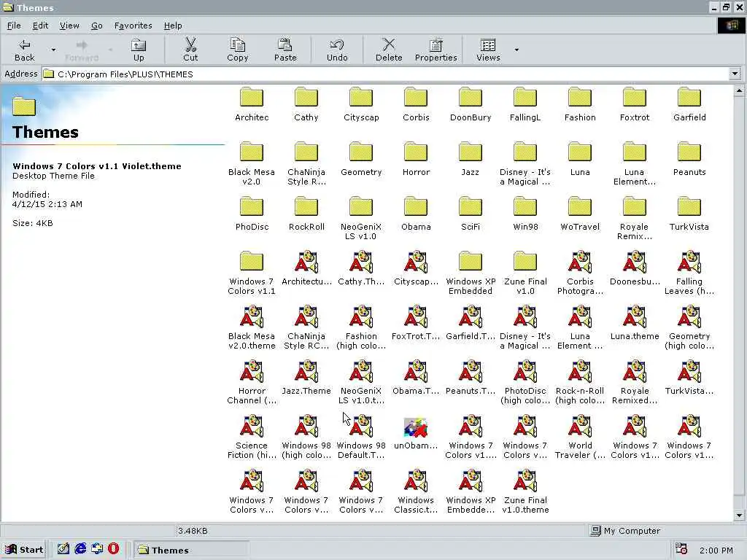Select the unObam... file icon

coord(416,433)
